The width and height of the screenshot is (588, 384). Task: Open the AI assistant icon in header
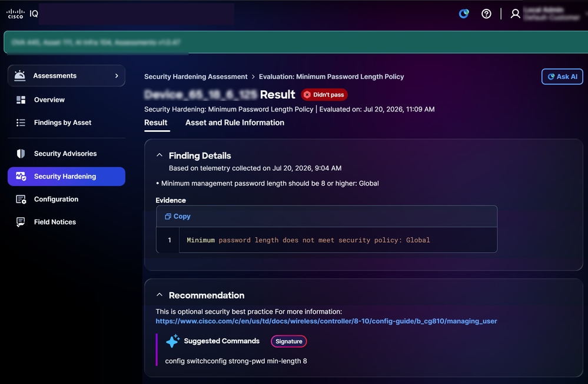(x=464, y=14)
